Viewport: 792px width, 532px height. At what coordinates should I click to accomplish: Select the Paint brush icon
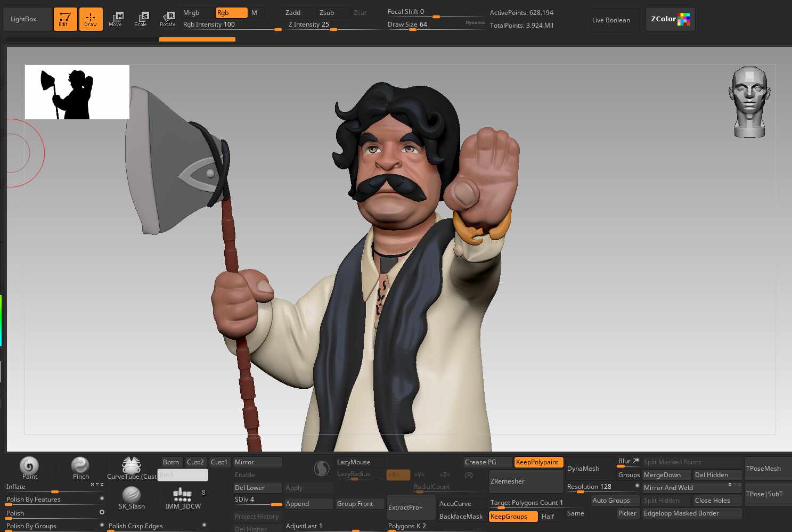tap(29, 468)
